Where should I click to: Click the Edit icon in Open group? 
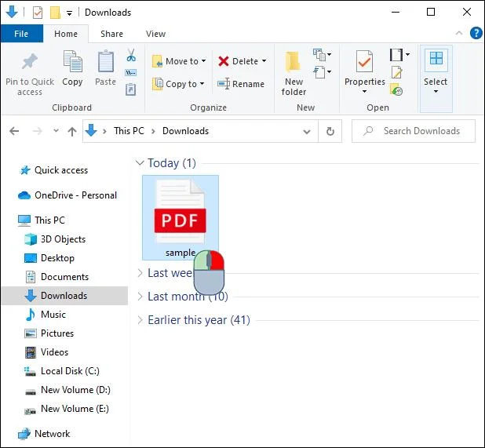click(396, 73)
